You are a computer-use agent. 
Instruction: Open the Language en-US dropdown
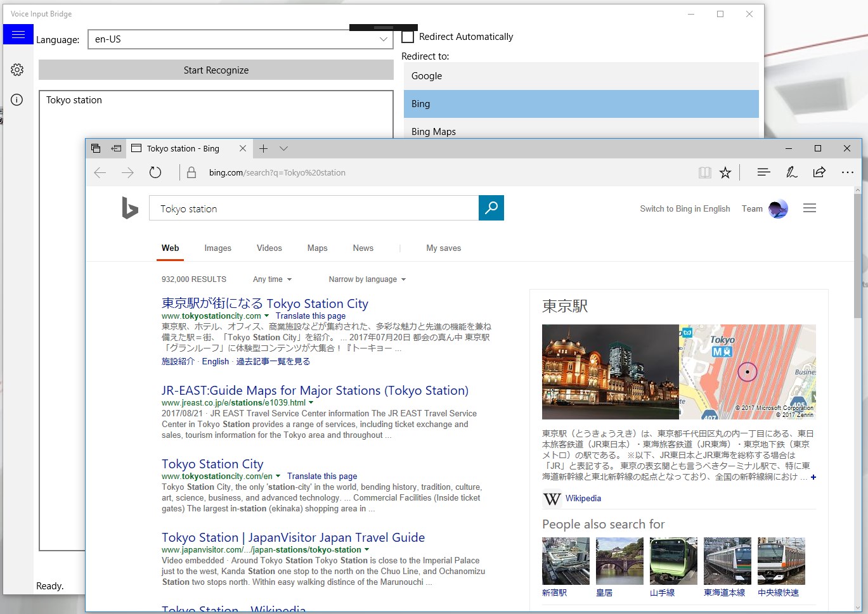coord(240,39)
